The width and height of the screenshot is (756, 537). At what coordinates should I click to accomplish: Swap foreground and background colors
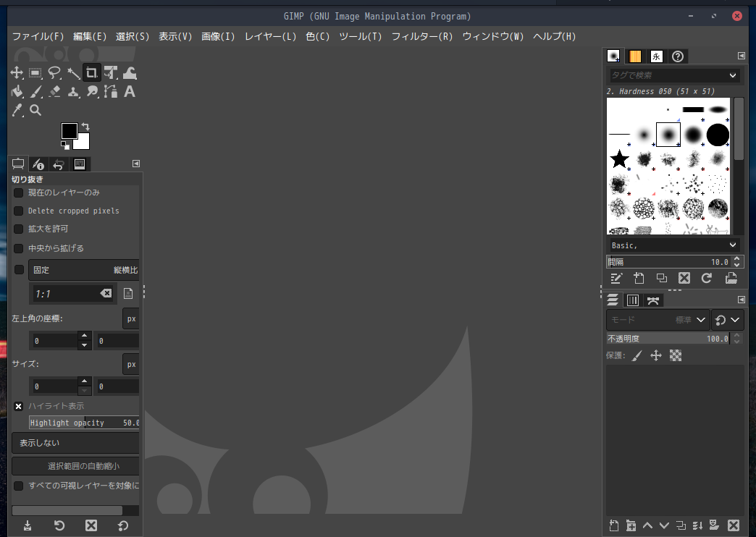click(x=85, y=127)
